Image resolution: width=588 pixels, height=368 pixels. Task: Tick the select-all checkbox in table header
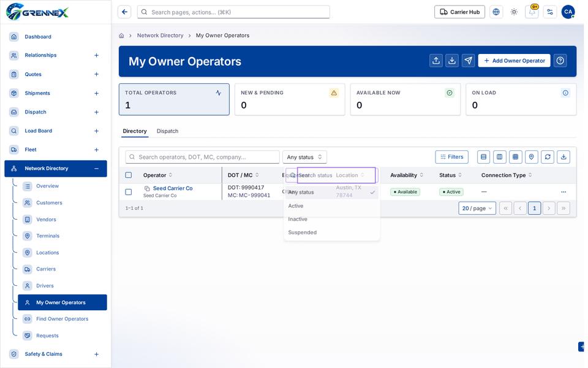pos(129,175)
